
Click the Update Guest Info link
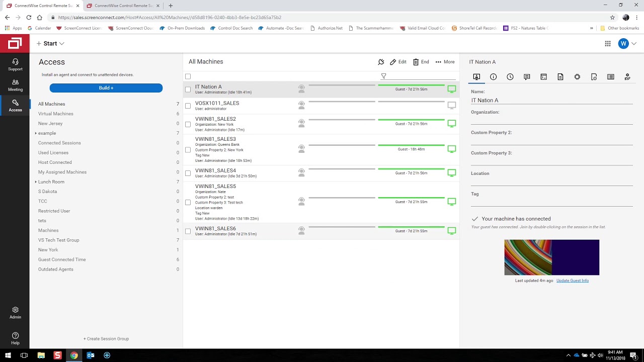573,281
